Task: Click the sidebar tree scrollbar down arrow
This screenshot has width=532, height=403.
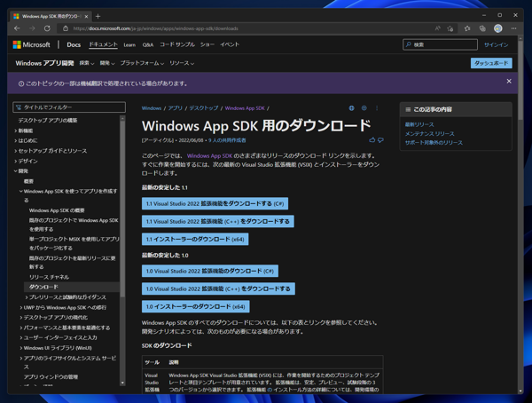Action: pyautogui.click(x=122, y=383)
